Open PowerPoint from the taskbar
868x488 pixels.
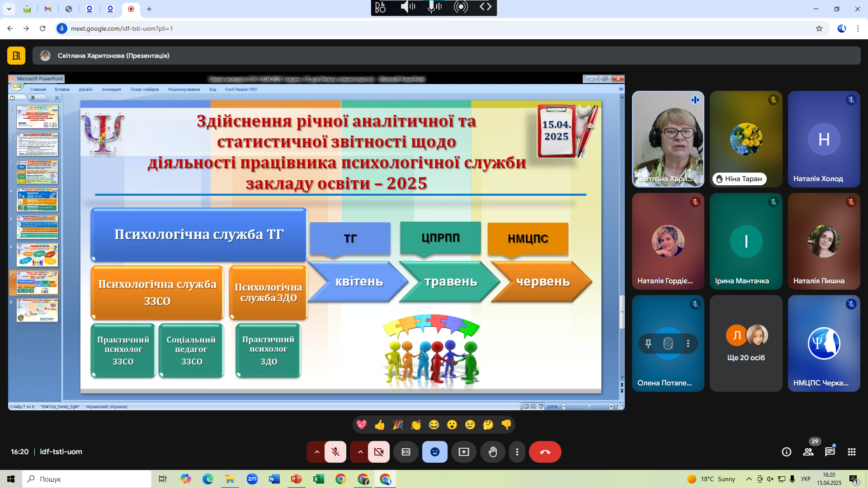[296, 479]
